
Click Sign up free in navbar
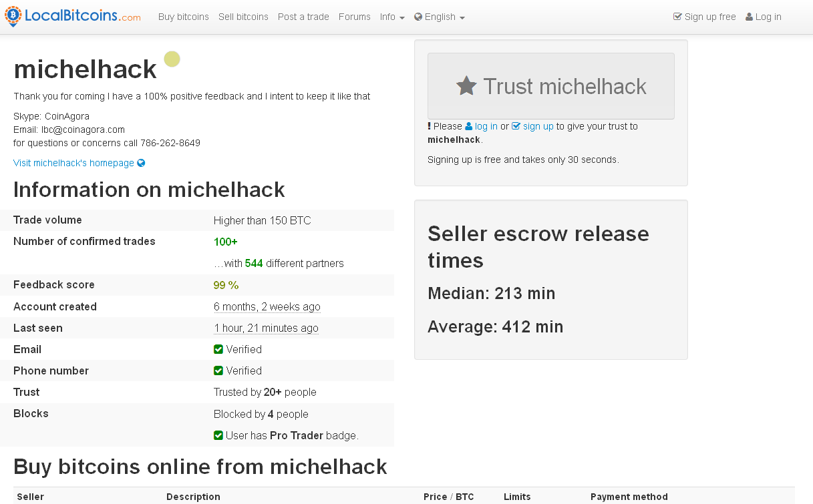(705, 17)
